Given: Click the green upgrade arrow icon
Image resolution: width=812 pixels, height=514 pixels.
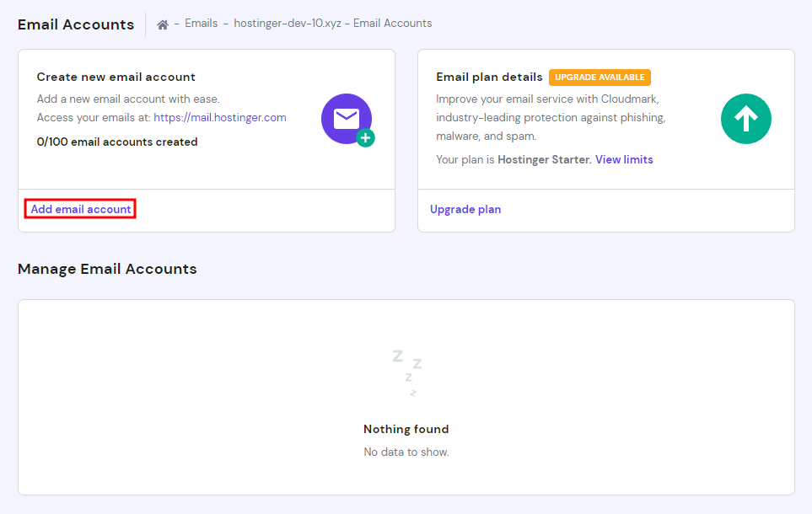Looking at the screenshot, I should pos(745,119).
